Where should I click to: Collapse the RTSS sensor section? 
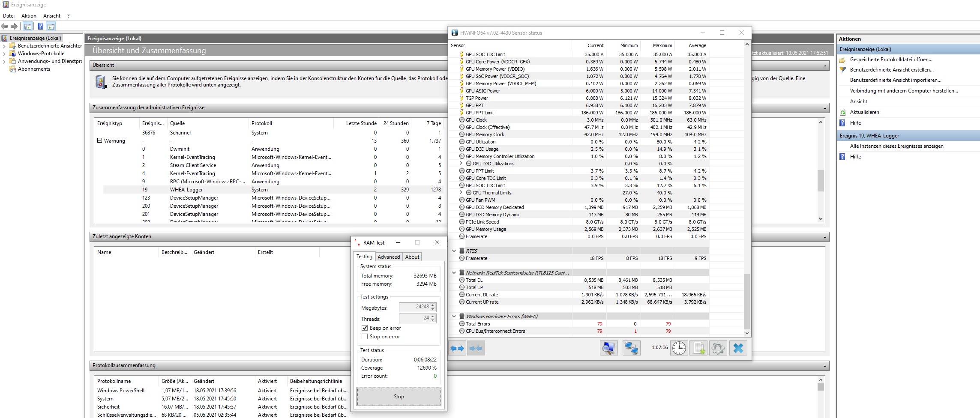pyautogui.click(x=454, y=251)
